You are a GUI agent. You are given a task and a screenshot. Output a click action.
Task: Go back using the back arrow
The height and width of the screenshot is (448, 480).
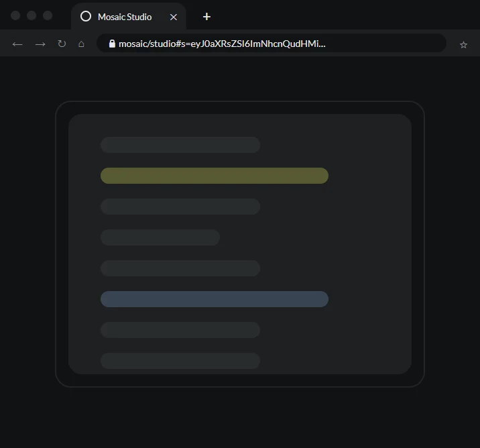click(17, 44)
